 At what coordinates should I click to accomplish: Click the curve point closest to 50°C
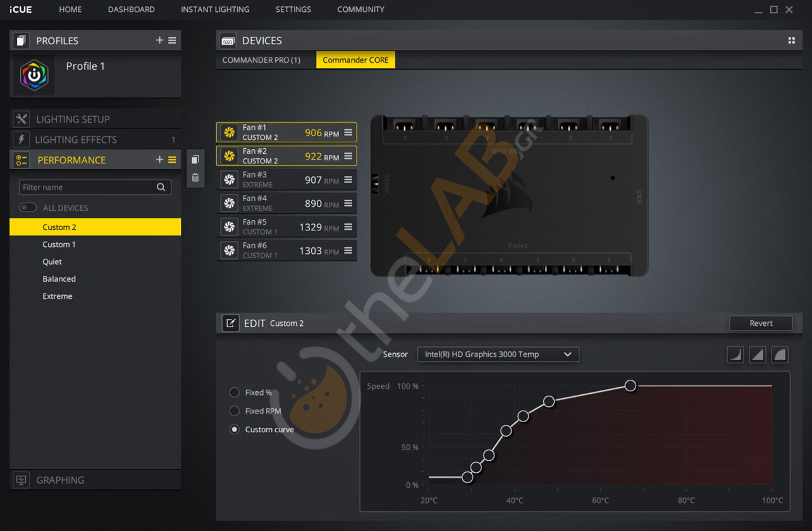click(549, 401)
